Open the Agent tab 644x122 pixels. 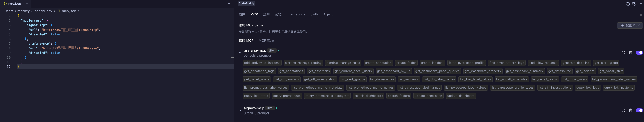328,14
